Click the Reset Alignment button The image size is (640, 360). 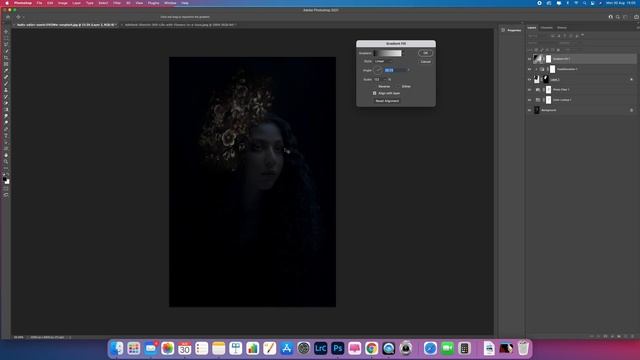click(x=387, y=101)
